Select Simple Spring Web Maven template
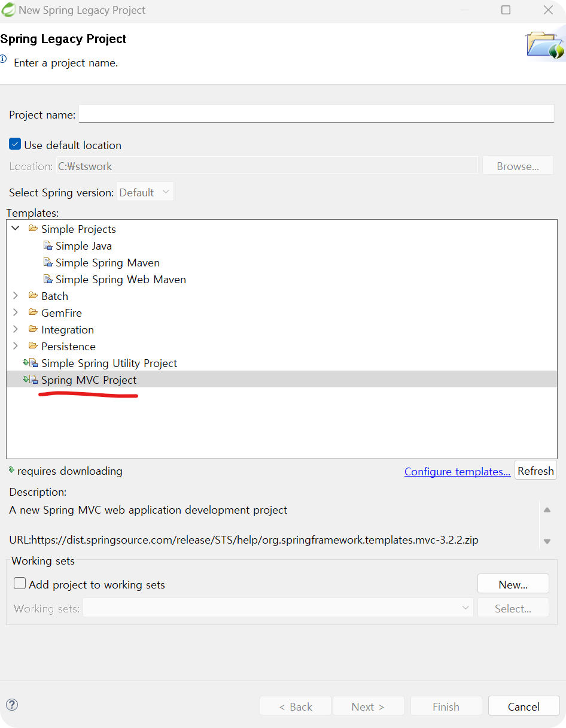 [x=121, y=280]
